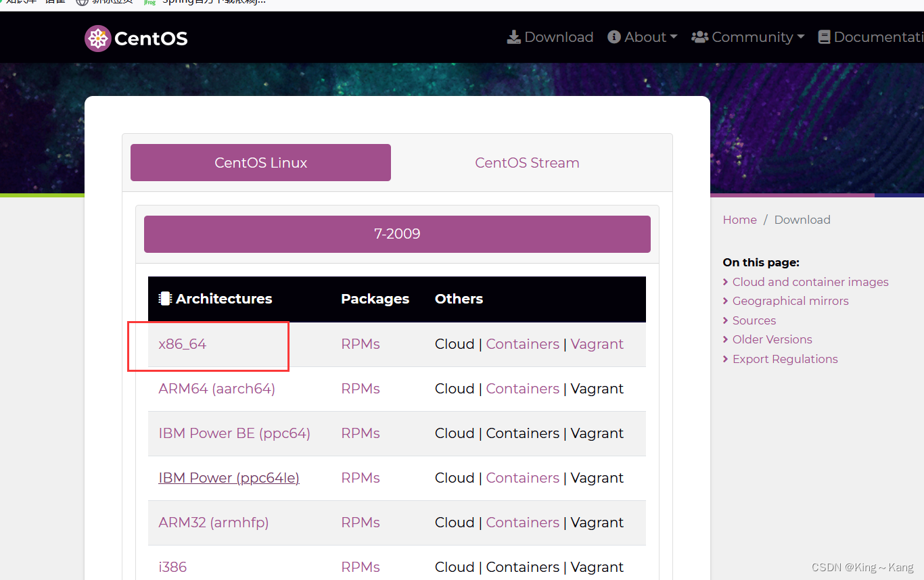Click Vagrant in the ARM32 row

597,523
